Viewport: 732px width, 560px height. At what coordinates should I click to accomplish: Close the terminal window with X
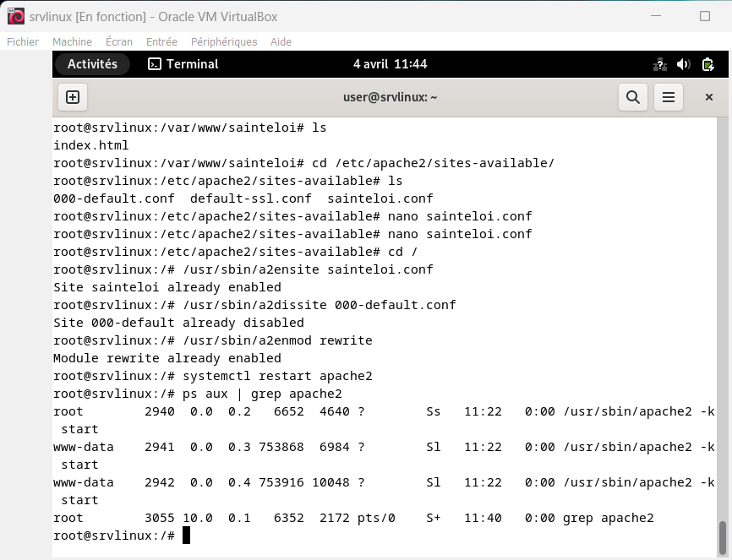(708, 97)
